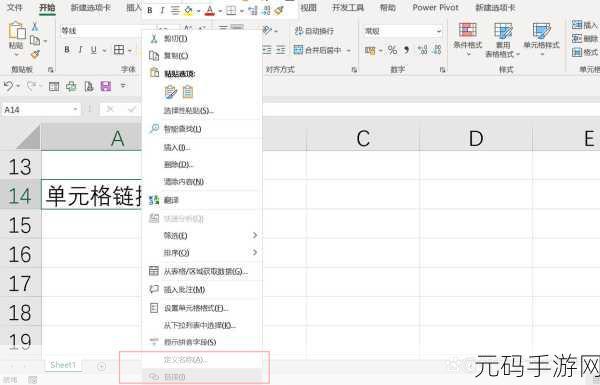Choose 选择性粘贴(S)... in the context menu
This screenshot has height=385, width=600.
pyautogui.click(x=202, y=111)
